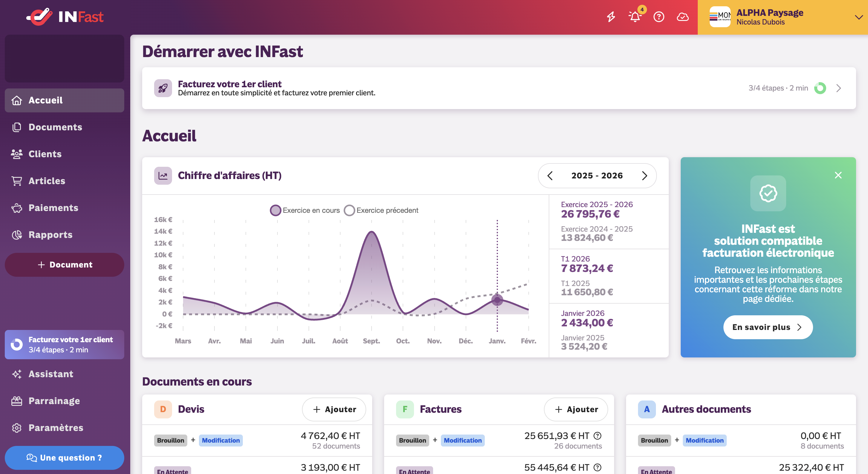Open the help question mark icon

(659, 16)
